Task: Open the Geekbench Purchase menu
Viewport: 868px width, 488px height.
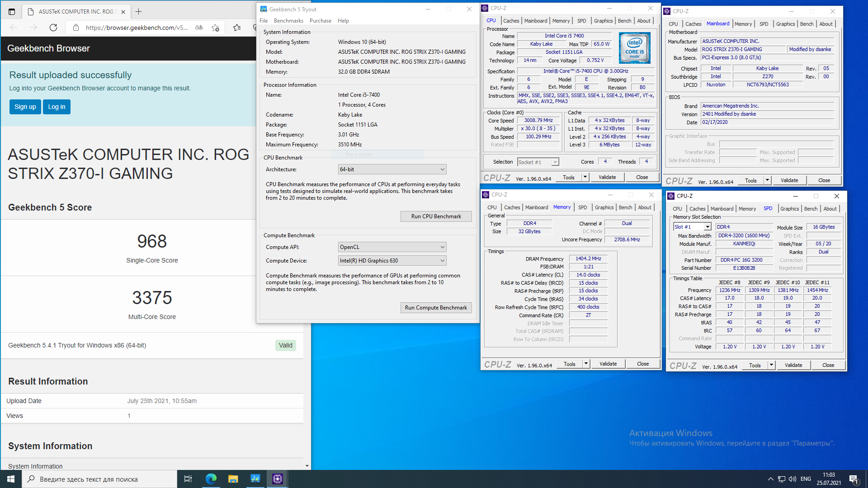Action: [321, 21]
